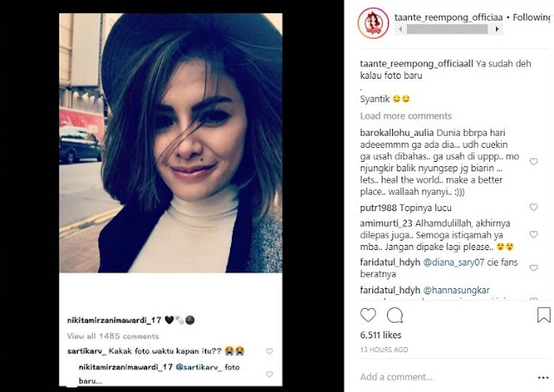Open the @hannasungkar mention link
The width and height of the screenshot is (554, 392).
point(456,290)
